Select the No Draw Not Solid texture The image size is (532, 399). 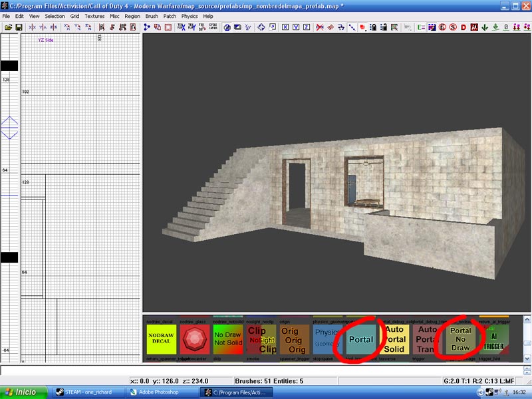pos(228,339)
